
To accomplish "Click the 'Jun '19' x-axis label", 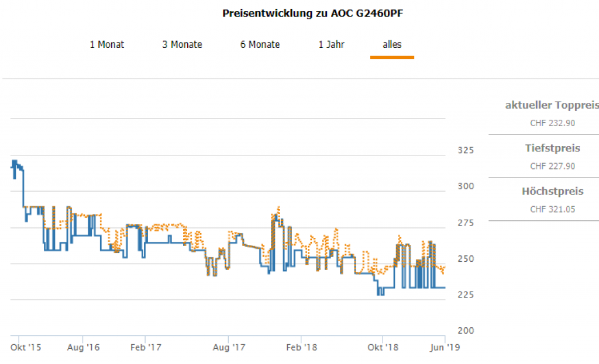I will (445, 347).
